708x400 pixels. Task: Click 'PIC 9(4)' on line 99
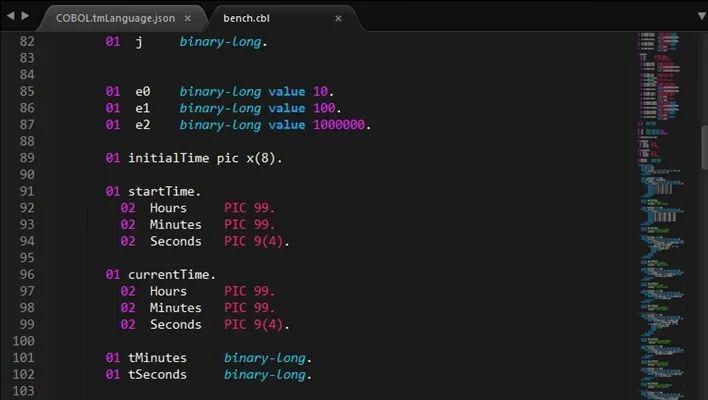[254, 325]
